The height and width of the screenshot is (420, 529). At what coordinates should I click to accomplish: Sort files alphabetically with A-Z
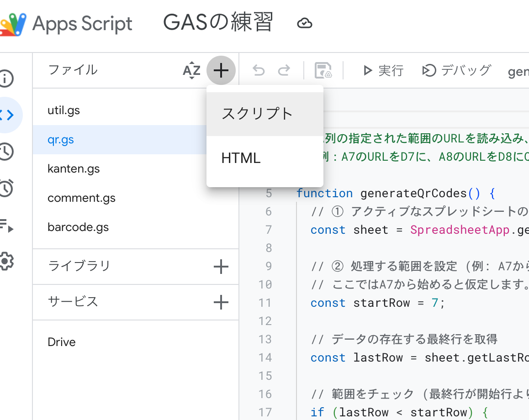click(x=191, y=70)
